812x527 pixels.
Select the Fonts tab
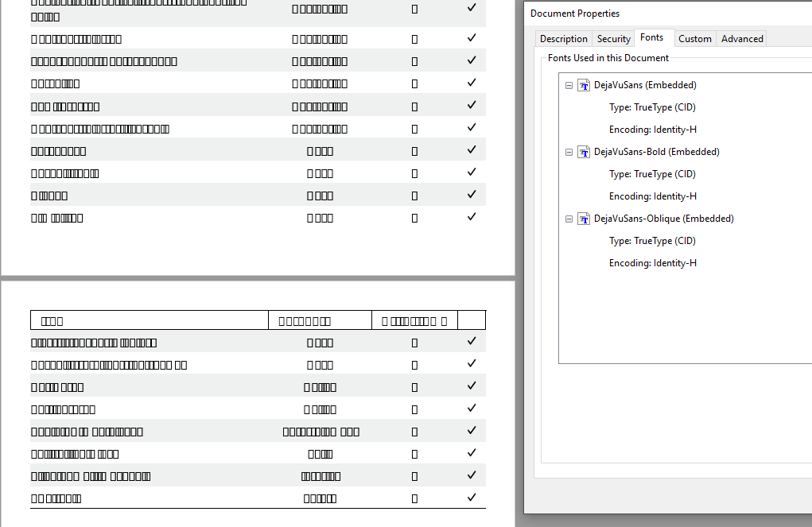tap(653, 37)
